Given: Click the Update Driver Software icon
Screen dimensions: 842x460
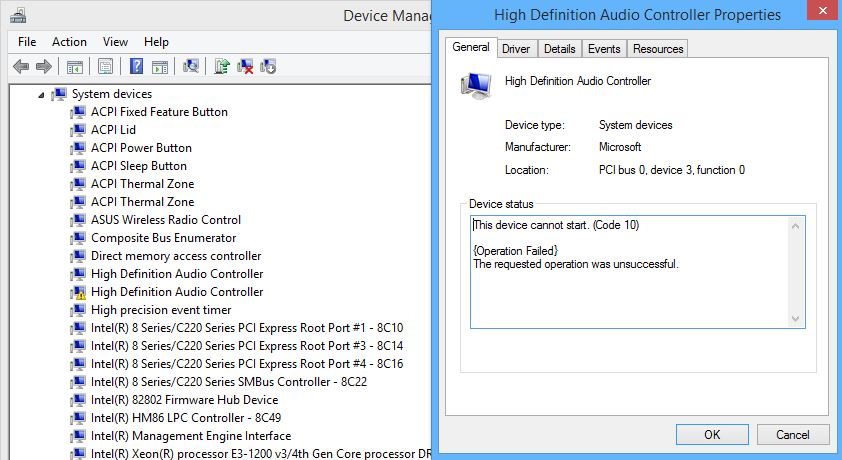Looking at the screenshot, I should pyautogui.click(x=222, y=67).
